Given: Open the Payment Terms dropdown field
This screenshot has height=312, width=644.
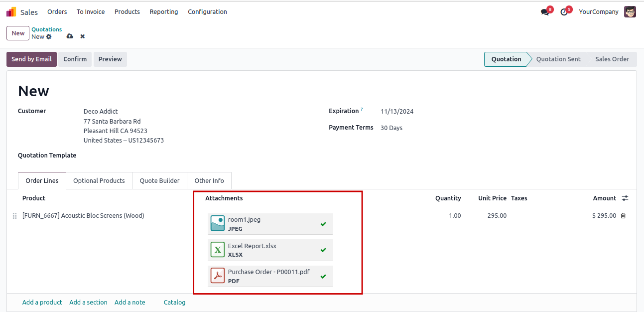Looking at the screenshot, I should point(448,128).
